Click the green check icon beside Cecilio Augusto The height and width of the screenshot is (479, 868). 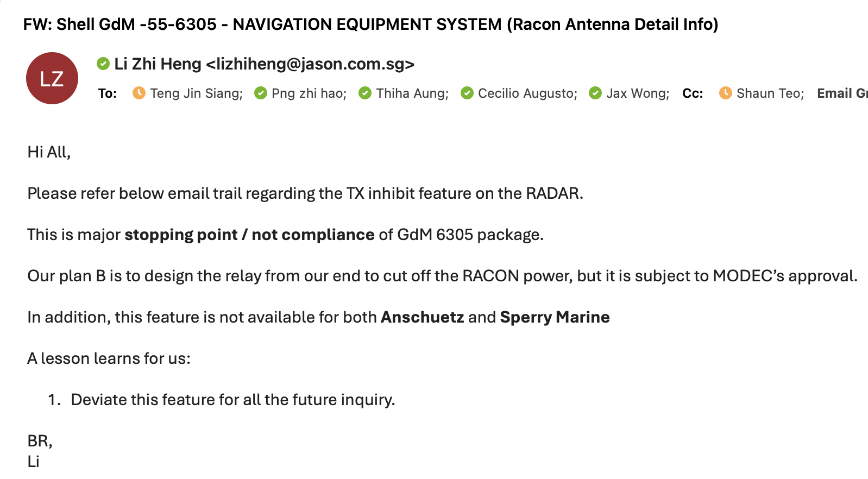pyautogui.click(x=467, y=93)
